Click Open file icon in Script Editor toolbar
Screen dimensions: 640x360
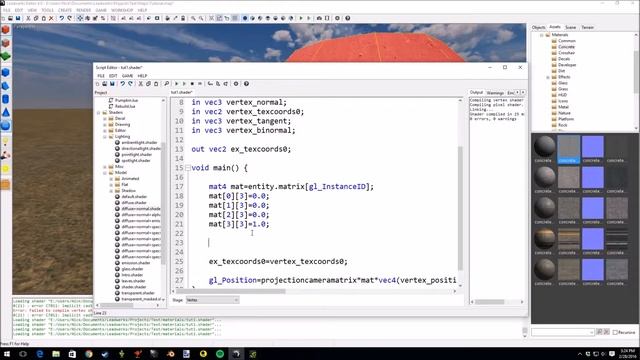click(104, 84)
